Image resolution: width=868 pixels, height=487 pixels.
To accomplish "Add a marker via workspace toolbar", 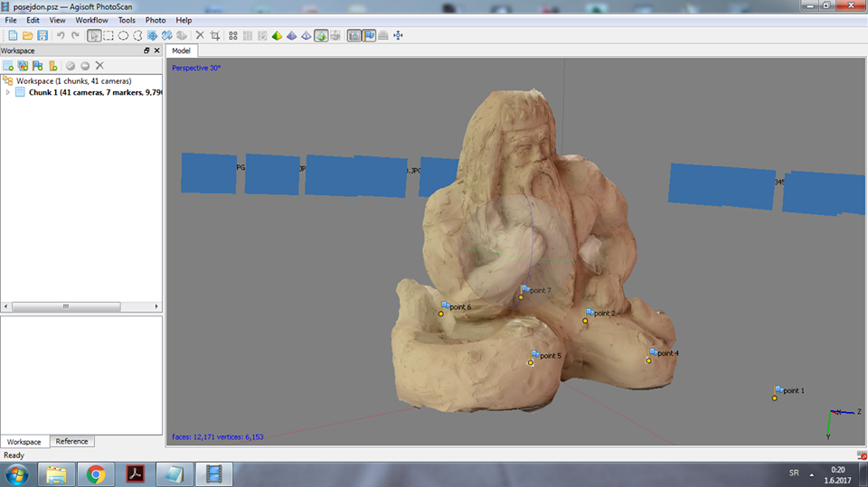I will click(x=38, y=66).
